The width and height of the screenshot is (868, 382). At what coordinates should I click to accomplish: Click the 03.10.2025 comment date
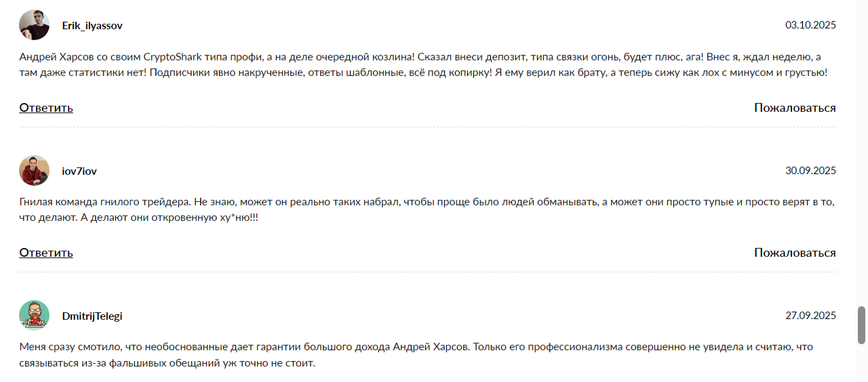point(810,25)
